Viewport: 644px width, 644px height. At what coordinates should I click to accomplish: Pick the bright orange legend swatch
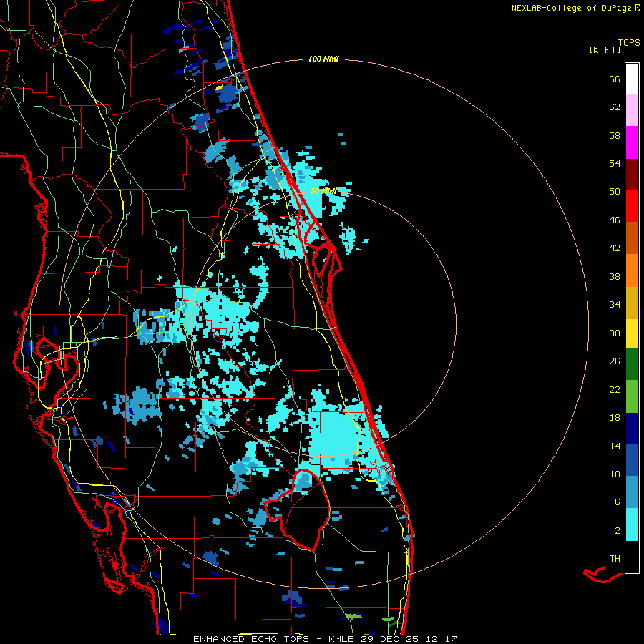click(632, 270)
